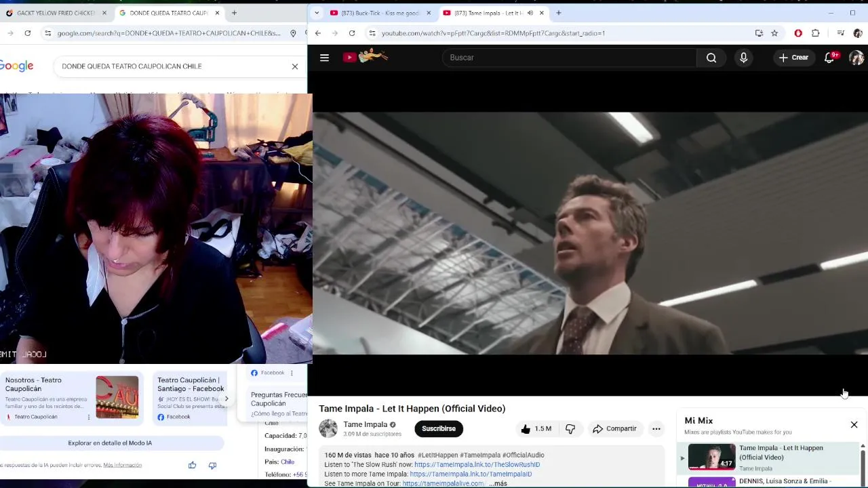
Task: Open the YouTube account avatar menu
Action: tap(856, 58)
